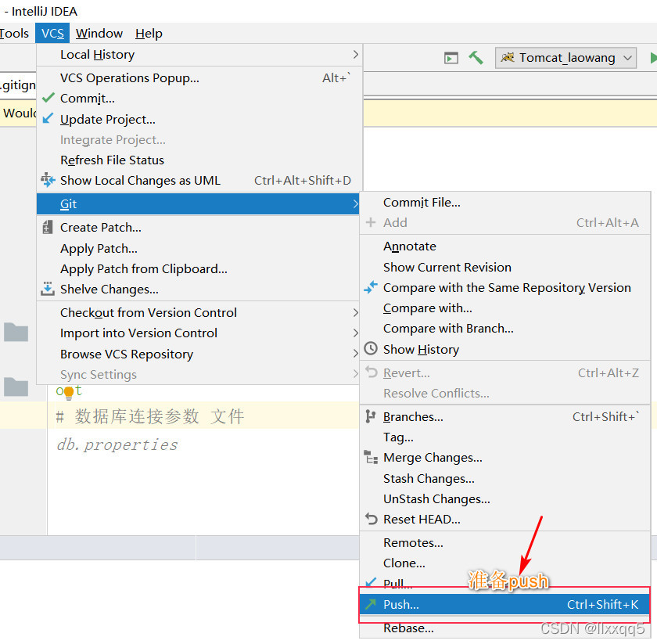Viewport: 657px width, 644px height.
Task: Expand the Local History submenu arrow
Action: click(355, 55)
